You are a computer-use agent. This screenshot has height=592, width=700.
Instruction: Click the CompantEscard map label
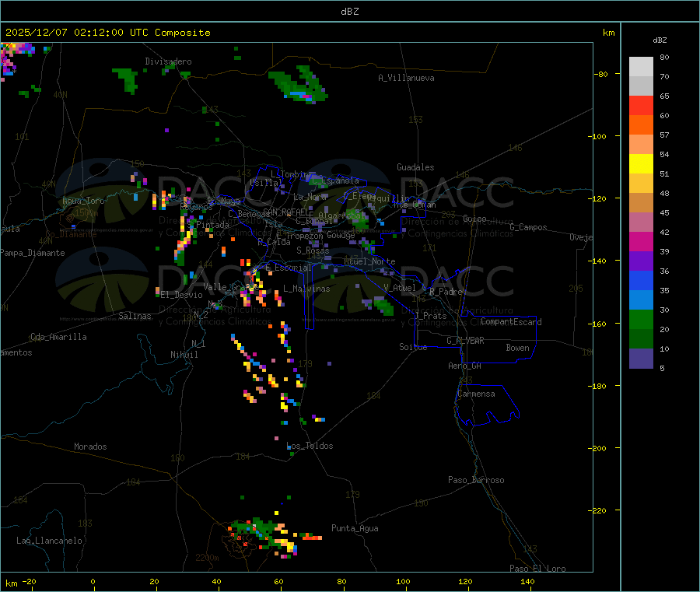click(x=511, y=322)
